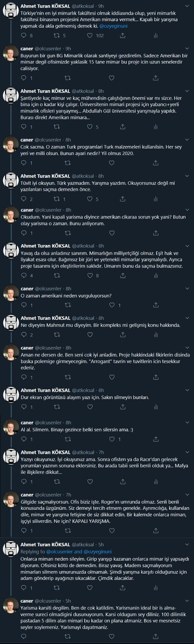Retweet caner's 'Cok sacma' tweet
This screenshot has width=194, height=644.
coord(68,163)
